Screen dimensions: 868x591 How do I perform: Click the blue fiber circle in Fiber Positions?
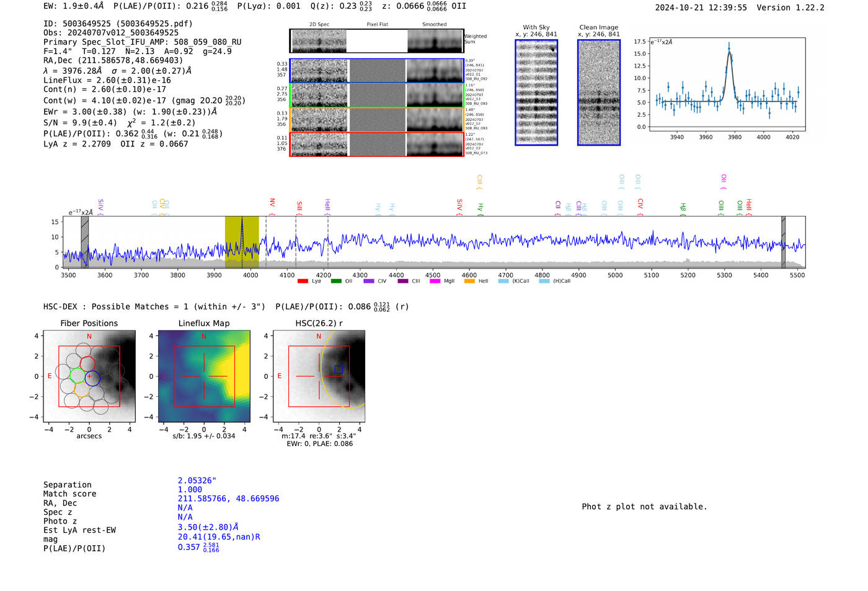click(93, 378)
